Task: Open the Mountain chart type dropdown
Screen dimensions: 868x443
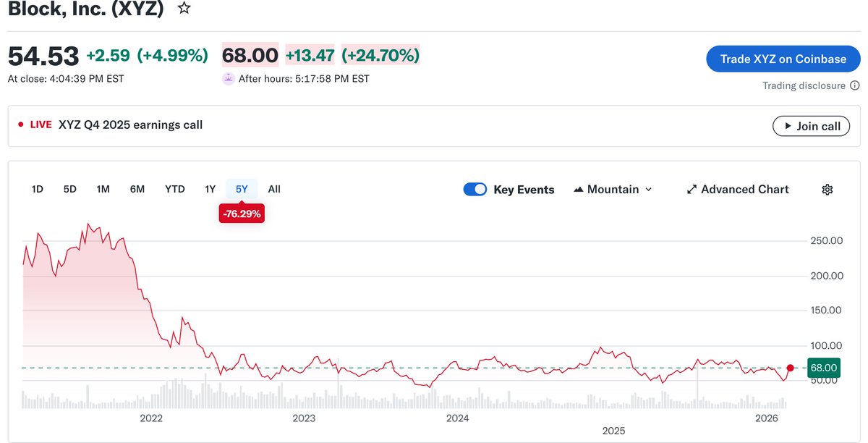Action: coord(613,190)
